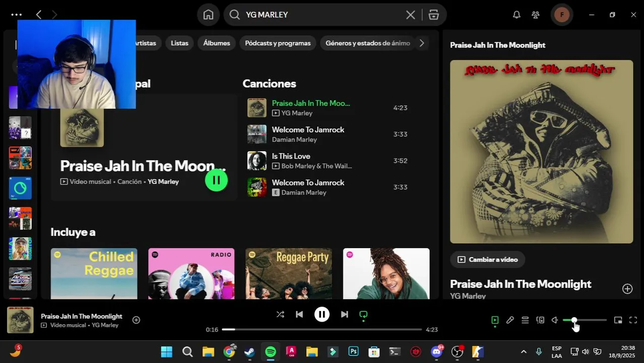This screenshot has width=644, height=363.
Task: Open the Windows Start menu
Action: coord(166,351)
